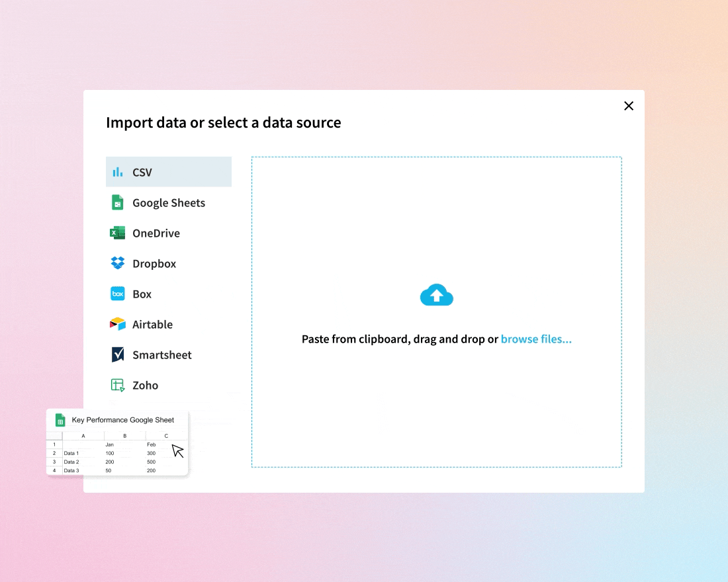Click the 'Jan' cell in sheet preview
Viewport: 728px width, 582px height.
pyautogui.click(x=110, y=444)
